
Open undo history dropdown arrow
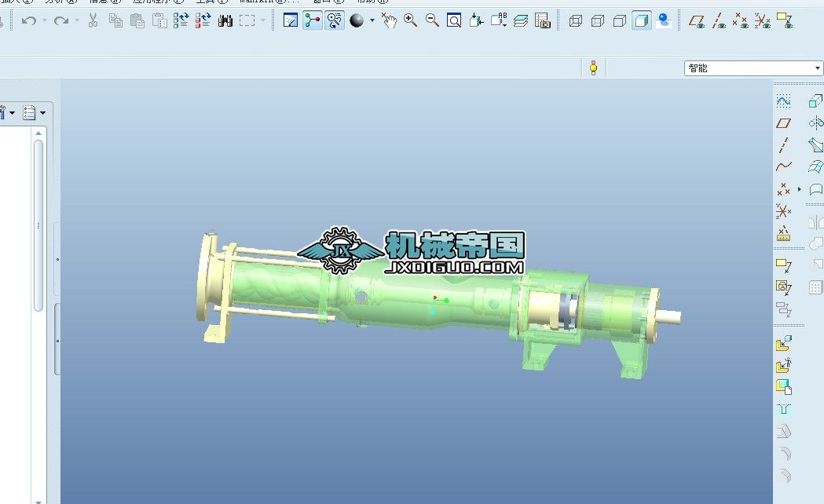[44, 20]
